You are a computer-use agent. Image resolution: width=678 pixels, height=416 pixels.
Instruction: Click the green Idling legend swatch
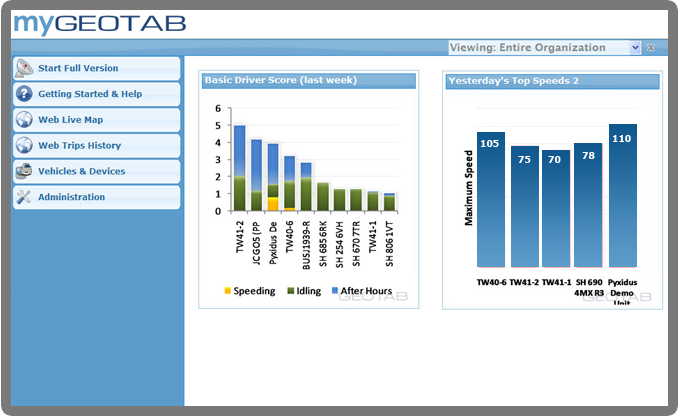point(290,291)
